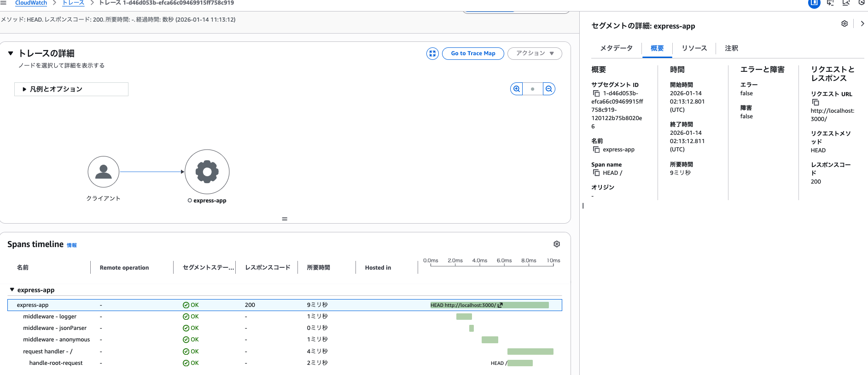Open the トレース breadcrumb link
This screenshot has width=868, height=375.
[x=73, y=3]
